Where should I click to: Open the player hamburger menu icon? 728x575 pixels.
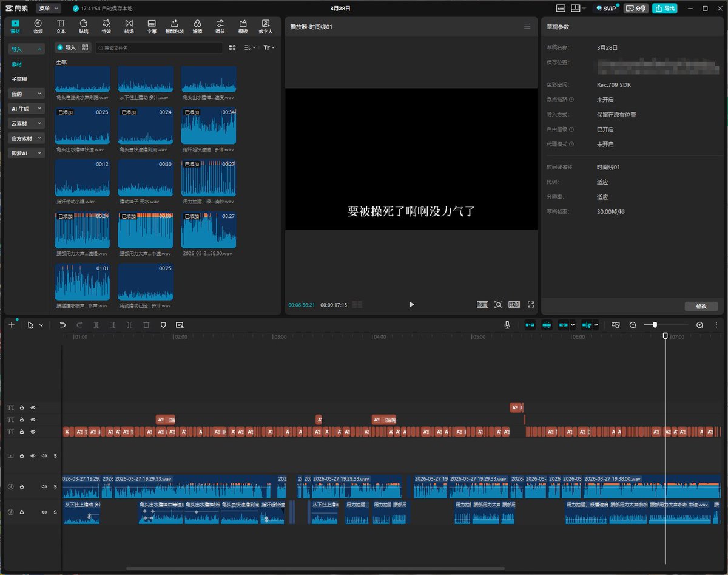[527, 27]
